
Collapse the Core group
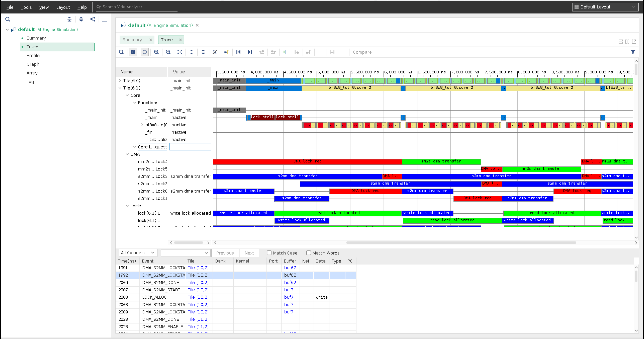127,95
